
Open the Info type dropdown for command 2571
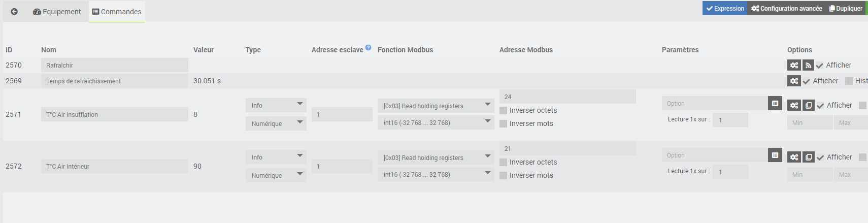pyautogui.click(x=276, y=105)
